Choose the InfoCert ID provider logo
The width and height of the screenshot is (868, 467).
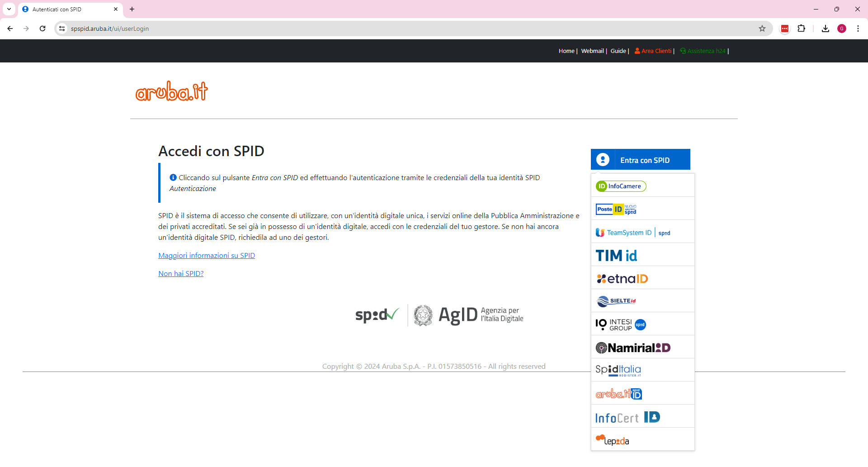(627, 417)
